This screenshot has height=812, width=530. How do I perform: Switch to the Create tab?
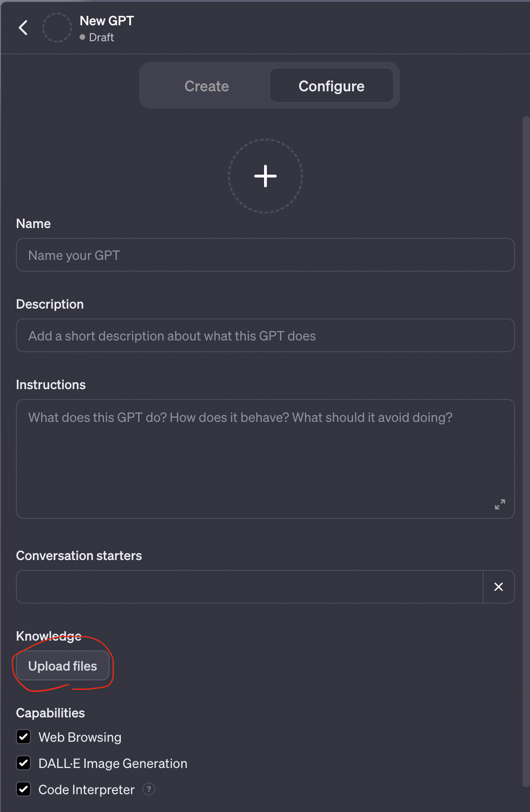(206, 86)
